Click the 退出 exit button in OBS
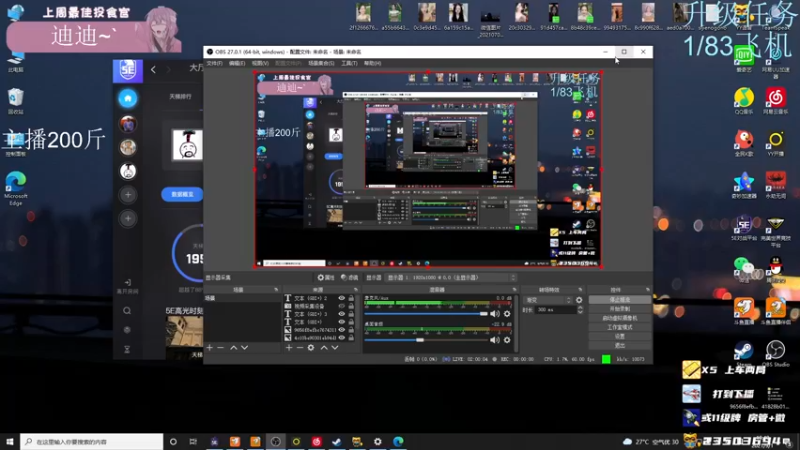This screenshot has width=800, height=450. coord(619,346)
